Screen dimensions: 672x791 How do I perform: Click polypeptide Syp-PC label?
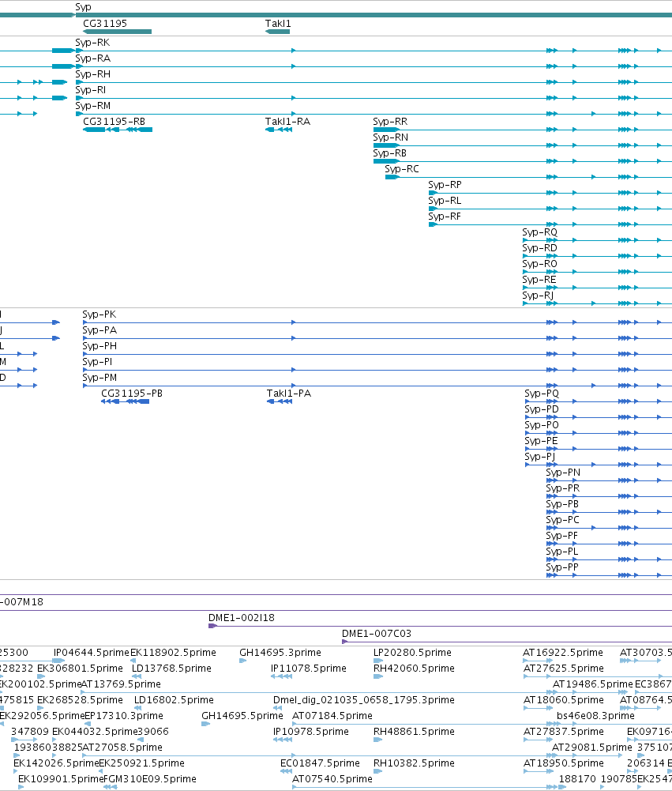[x=562, y=520]
